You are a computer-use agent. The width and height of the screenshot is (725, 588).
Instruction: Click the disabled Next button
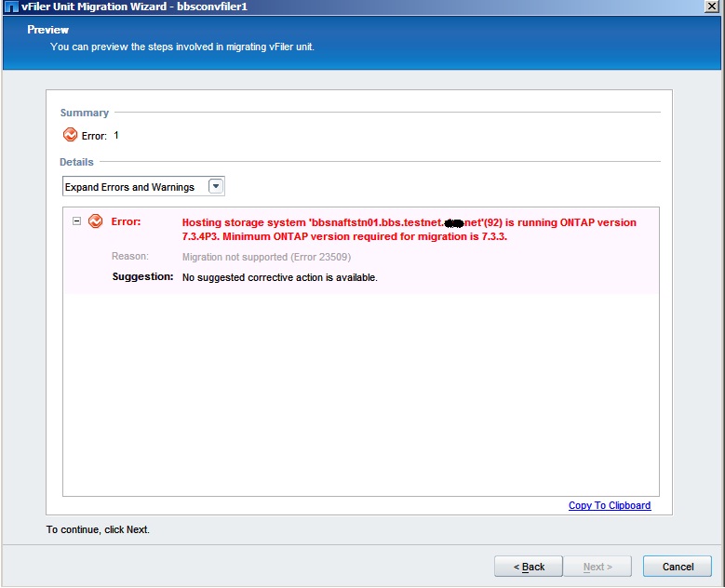[x=597, y=567]
